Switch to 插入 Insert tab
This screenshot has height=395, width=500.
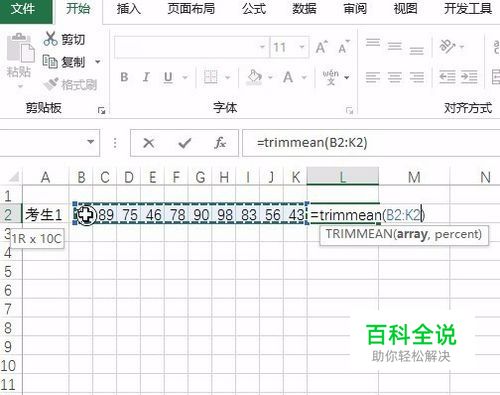(x=129, y=9)
